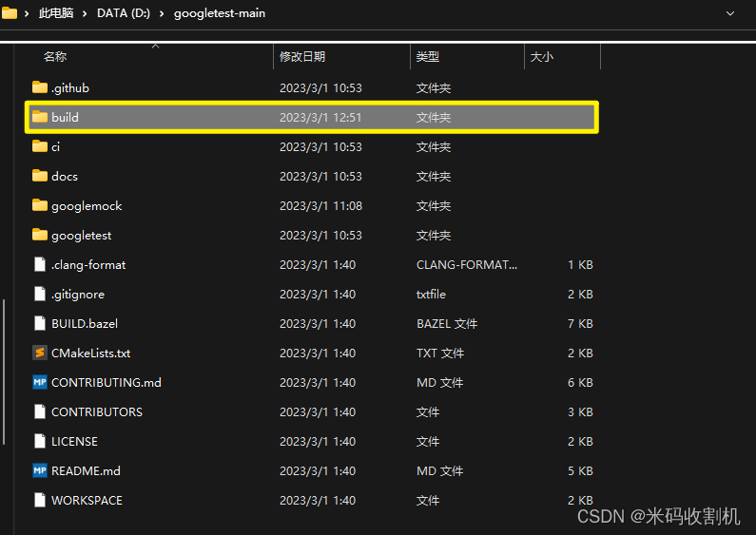Expand chevron before 此电脑 in breadcrumb
Screen dimensions: 756x535
27,13
